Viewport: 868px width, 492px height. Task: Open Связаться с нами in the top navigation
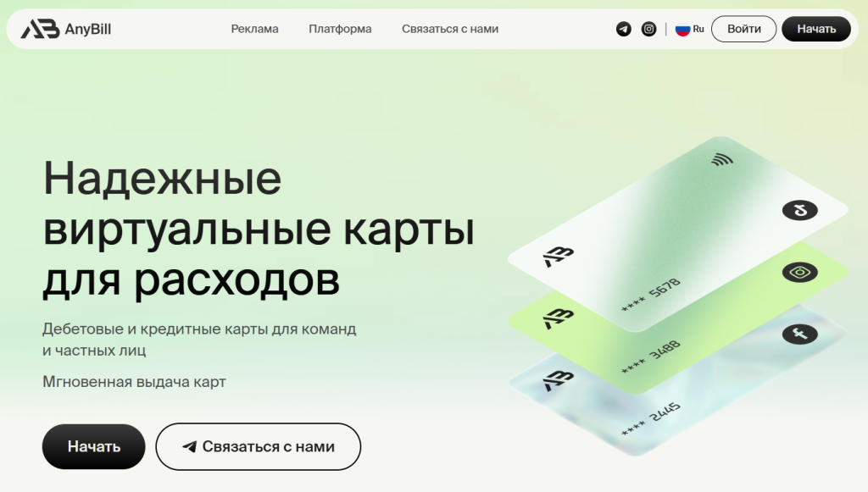tap(450, 29)
